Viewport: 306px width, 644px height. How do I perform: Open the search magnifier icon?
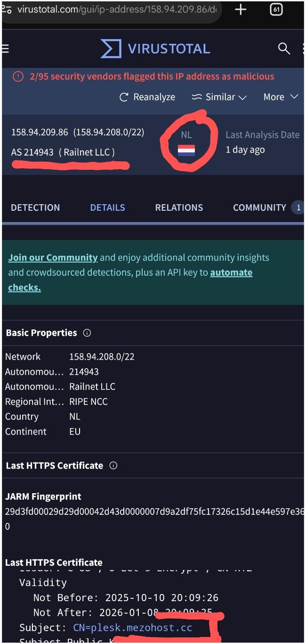[284, 48]
